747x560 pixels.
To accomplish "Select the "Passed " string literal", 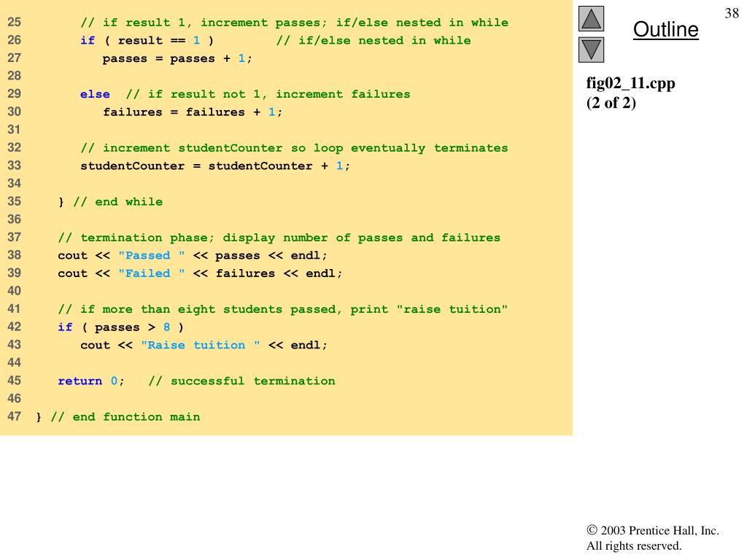I will click(x=152, y=256).
